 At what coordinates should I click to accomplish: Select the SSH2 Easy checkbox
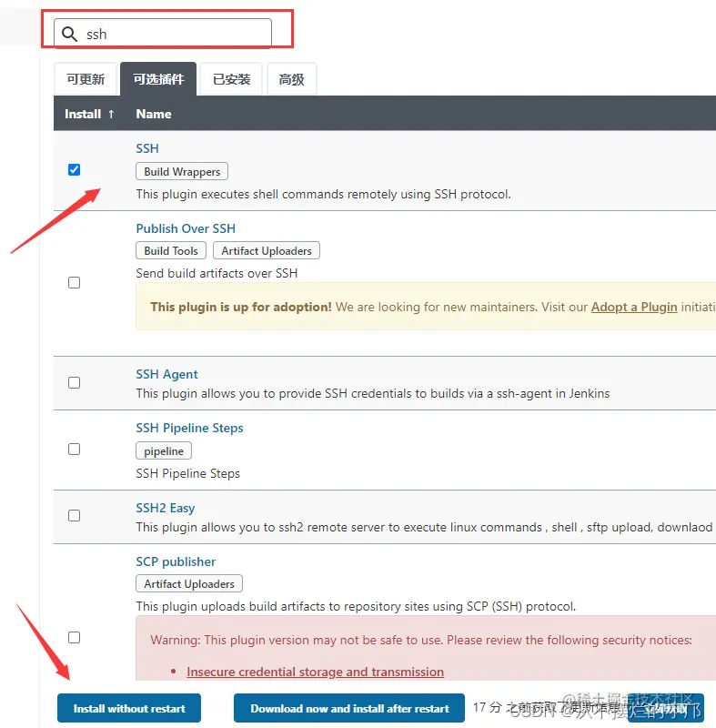point(75,516)
